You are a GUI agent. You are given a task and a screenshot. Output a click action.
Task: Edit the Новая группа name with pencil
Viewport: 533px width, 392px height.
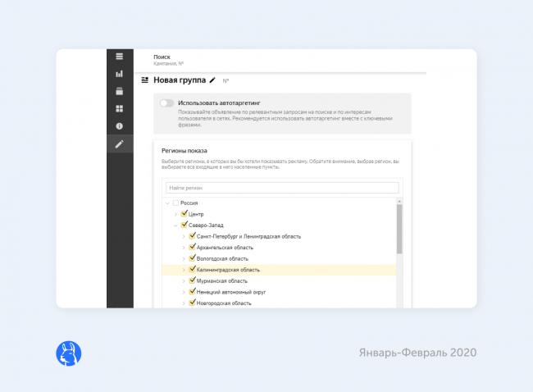[x=213, y=80]
